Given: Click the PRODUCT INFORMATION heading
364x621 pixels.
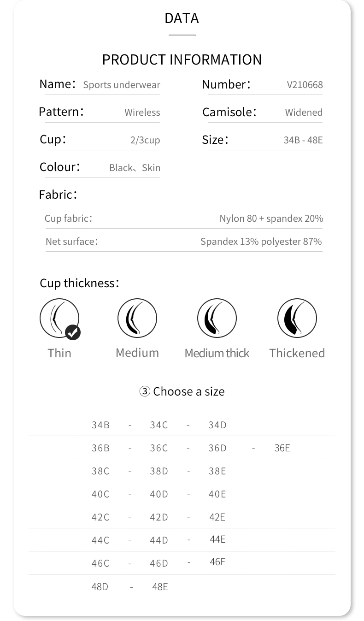Looking at the screenshot, I should click(x=182, y=59).
